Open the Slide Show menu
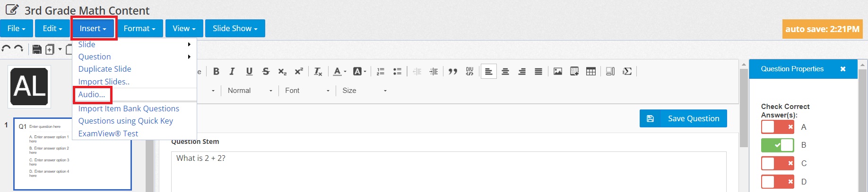868x192 pixels. 235,28
